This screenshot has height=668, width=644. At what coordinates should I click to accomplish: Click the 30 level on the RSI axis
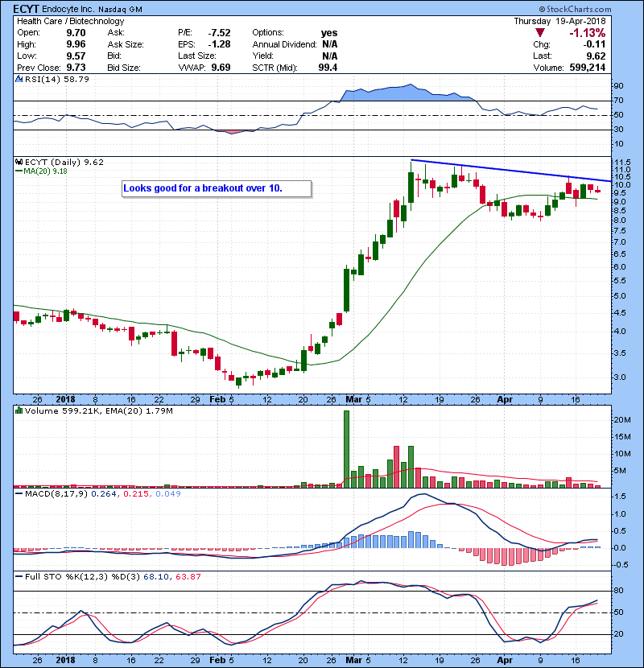pos(618,130)
